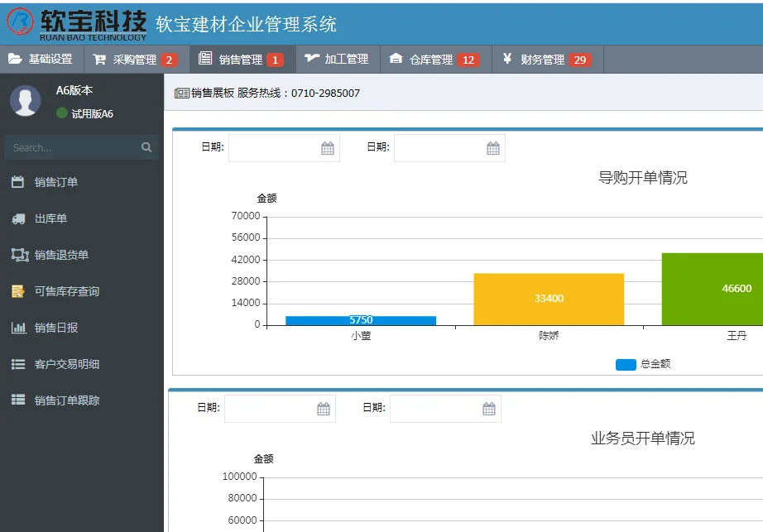Switch to 销售管理 menu
Viewport: 763px width, 532px height.
[x=242, y=60]
